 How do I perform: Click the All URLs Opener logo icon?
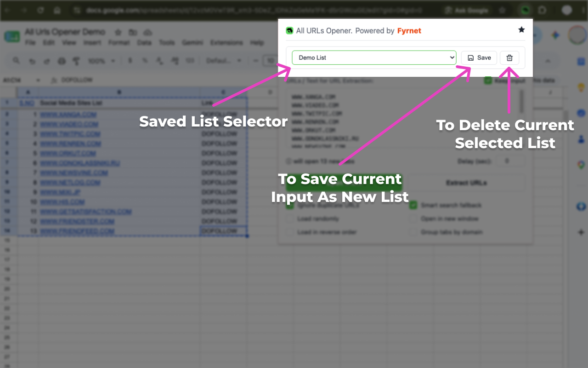pyautogui.click(x=289, y=31)
